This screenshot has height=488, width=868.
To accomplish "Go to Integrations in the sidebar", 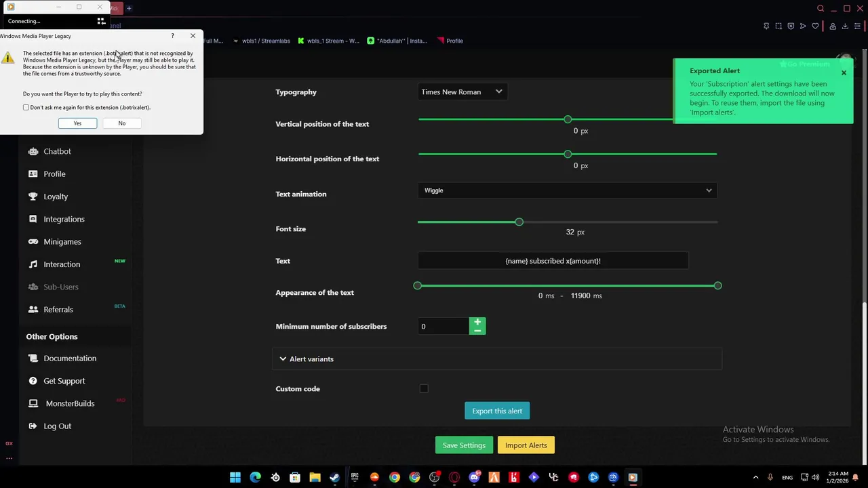I will 64,219.
